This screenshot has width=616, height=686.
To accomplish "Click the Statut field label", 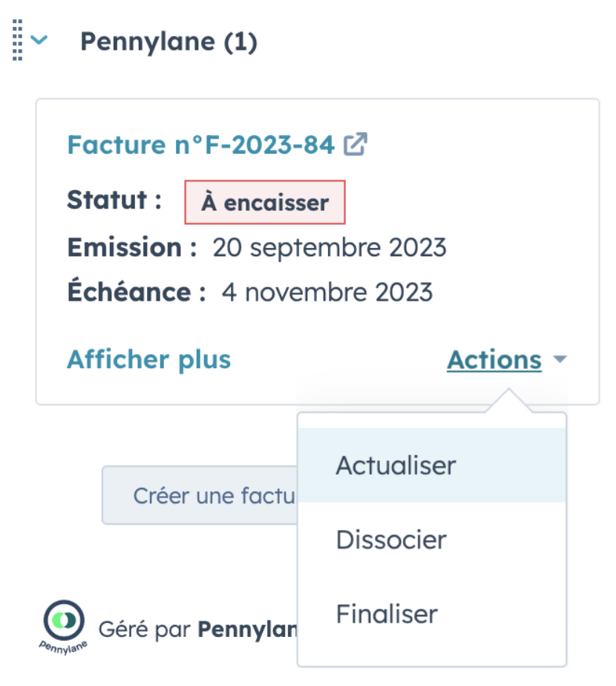I will pos(114,200).
